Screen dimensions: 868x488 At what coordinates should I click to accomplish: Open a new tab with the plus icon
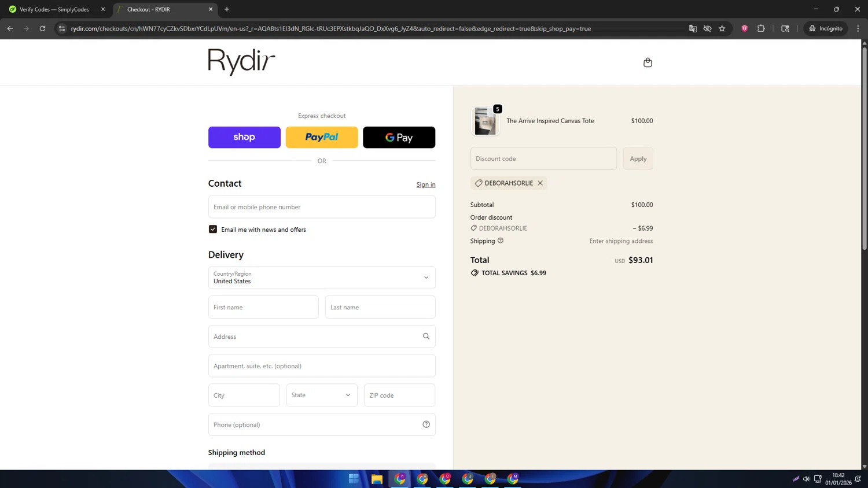227,9
